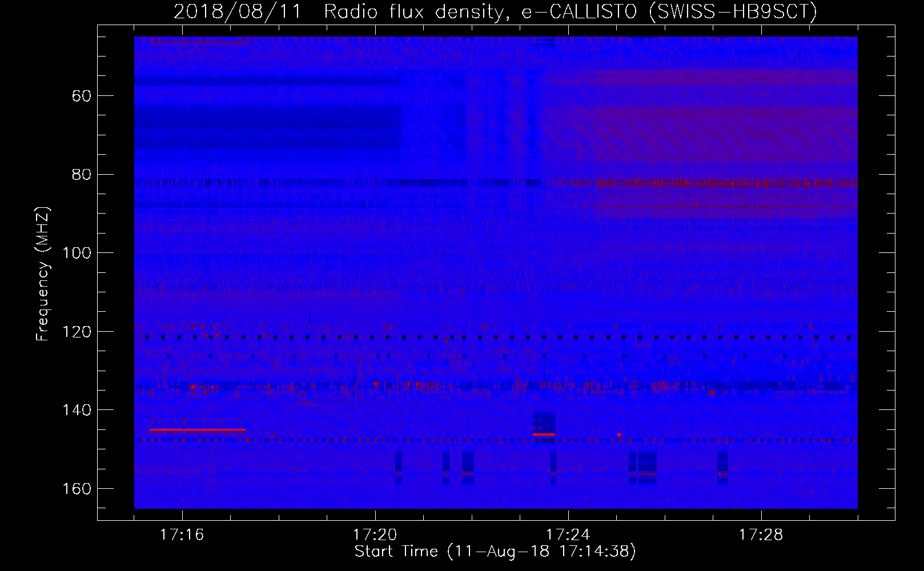Click the "Frequency (MHZ)" y-axis label
Image resolution: width=924 pixels, height=571 pixels.
[43, 274]
